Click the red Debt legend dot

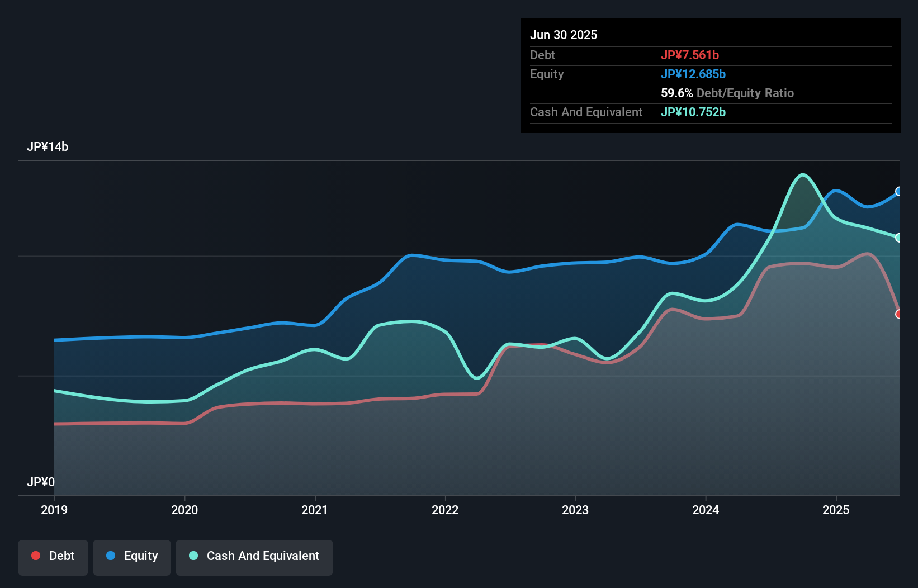tap(36, 556)
